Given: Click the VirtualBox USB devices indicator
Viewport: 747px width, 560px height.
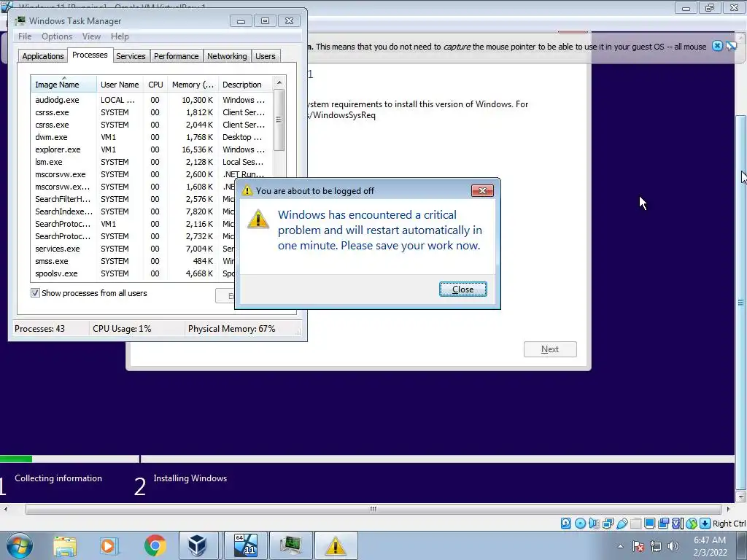Looking at the screenshot, I should tap(622, 524).
